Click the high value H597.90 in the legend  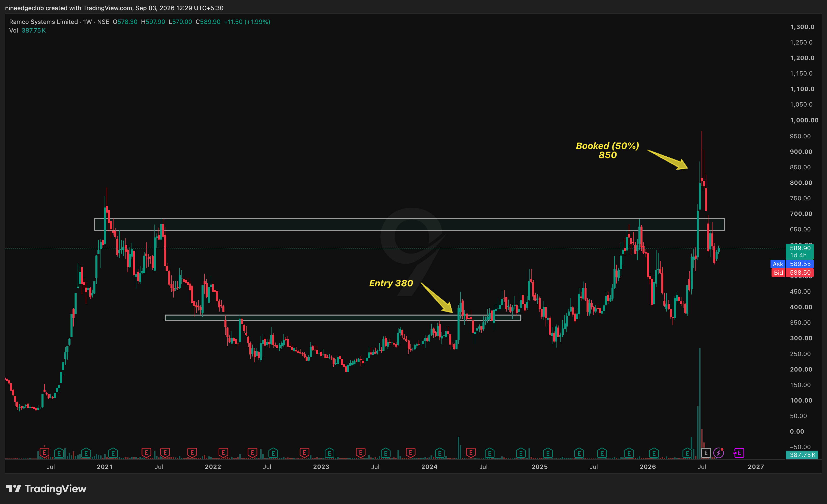point(153,22)
